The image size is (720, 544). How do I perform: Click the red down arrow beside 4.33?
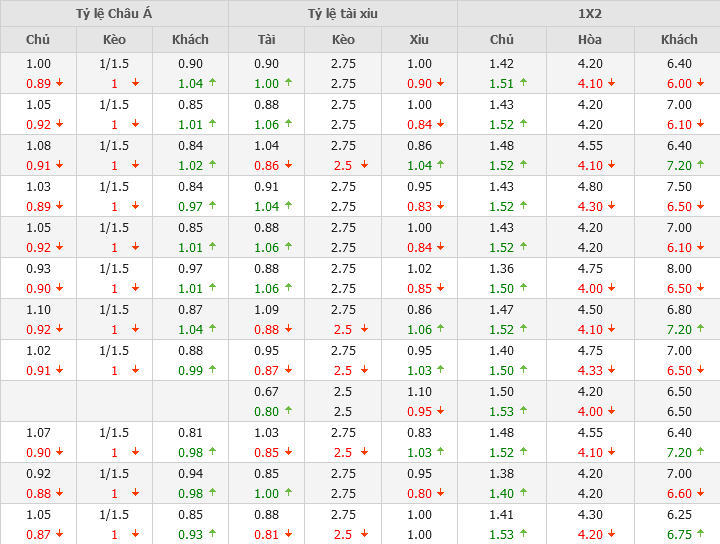pos(612,370)
